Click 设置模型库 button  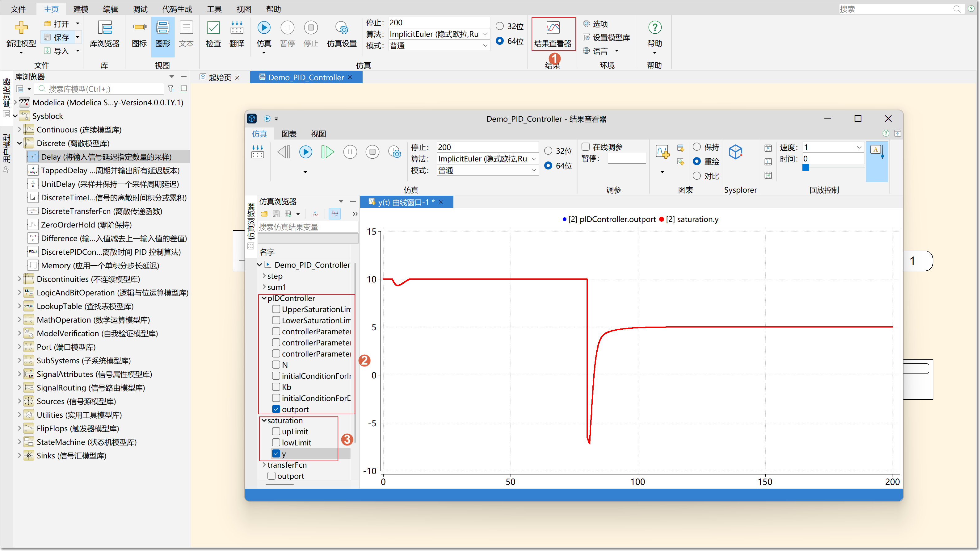pos(606,37)
